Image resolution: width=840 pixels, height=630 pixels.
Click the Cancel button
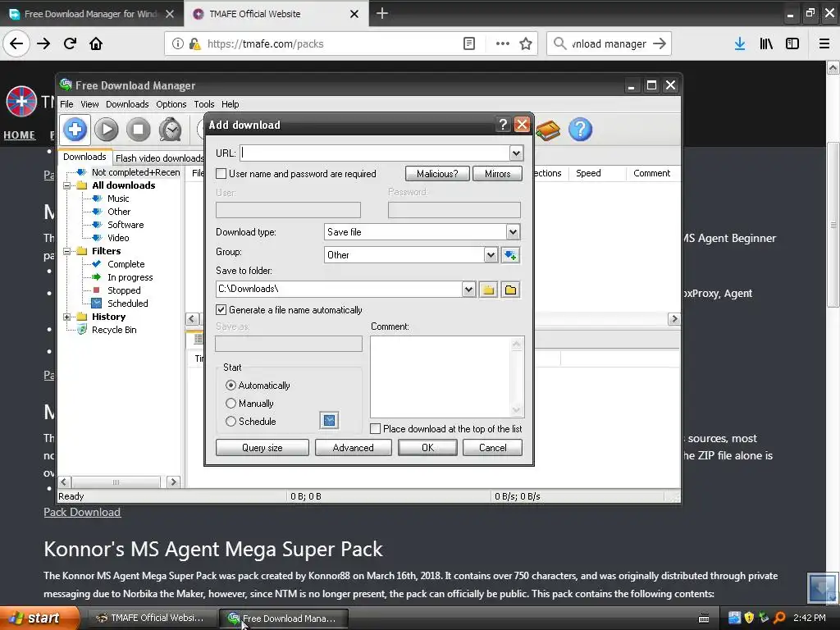pyautogui.click(x=492, y=447)
